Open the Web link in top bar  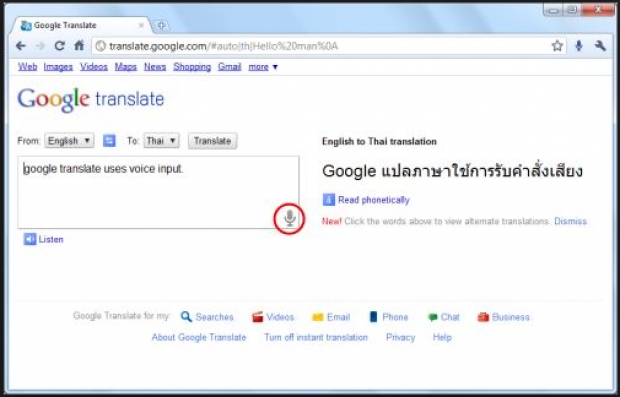(27, 67)
